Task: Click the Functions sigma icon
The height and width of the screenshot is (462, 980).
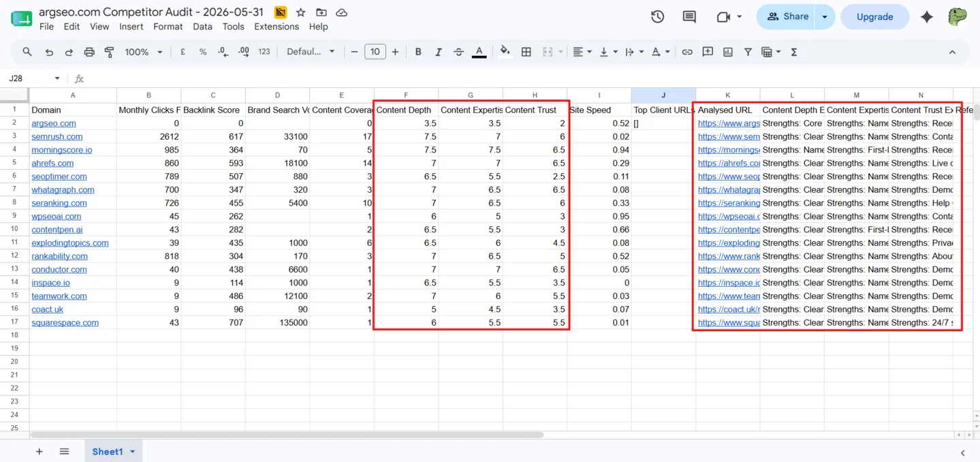Action: coord(794,52)
